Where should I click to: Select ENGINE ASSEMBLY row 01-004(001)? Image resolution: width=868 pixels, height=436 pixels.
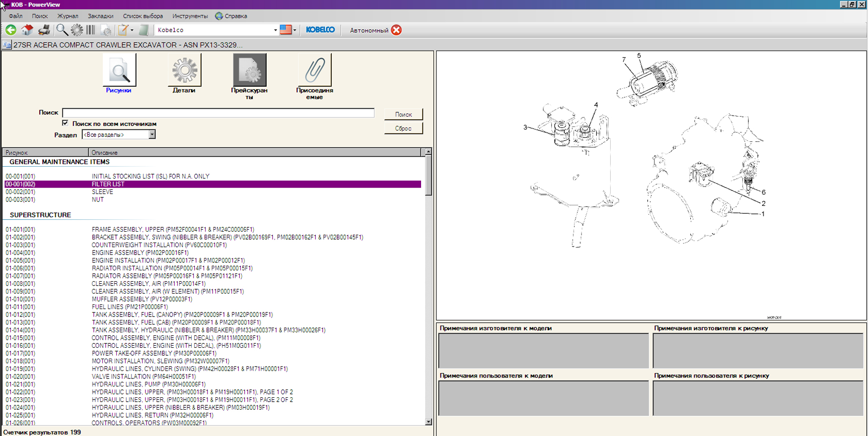tap(140, 253)
